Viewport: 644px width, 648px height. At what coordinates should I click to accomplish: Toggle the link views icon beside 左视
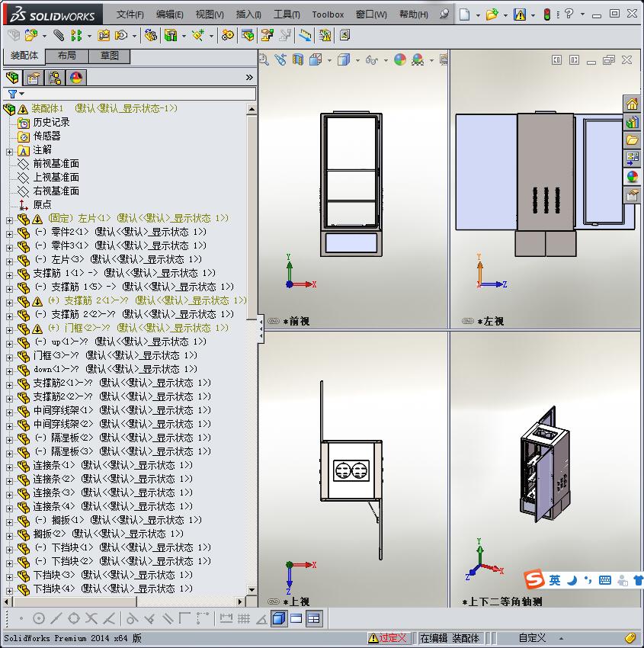click(468, 321)
